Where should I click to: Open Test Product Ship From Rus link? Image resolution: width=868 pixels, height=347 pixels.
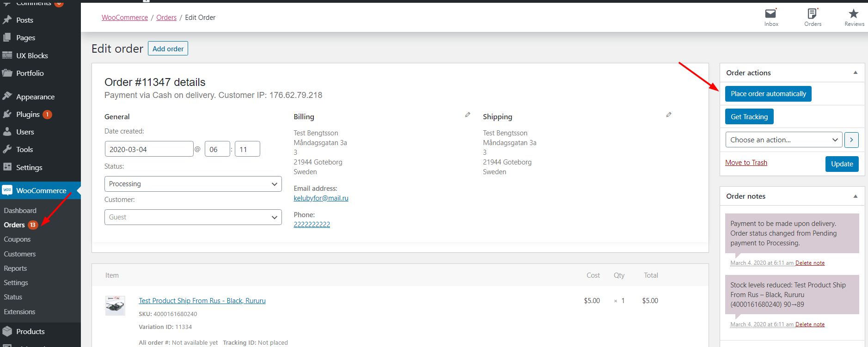point(202,301)
